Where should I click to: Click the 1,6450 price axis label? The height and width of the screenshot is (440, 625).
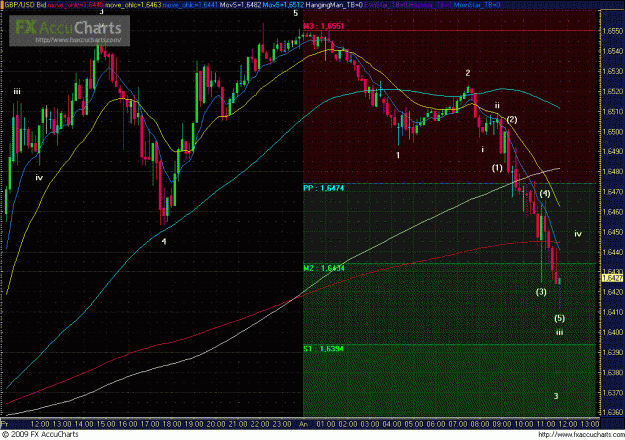[x=613, y=232]
